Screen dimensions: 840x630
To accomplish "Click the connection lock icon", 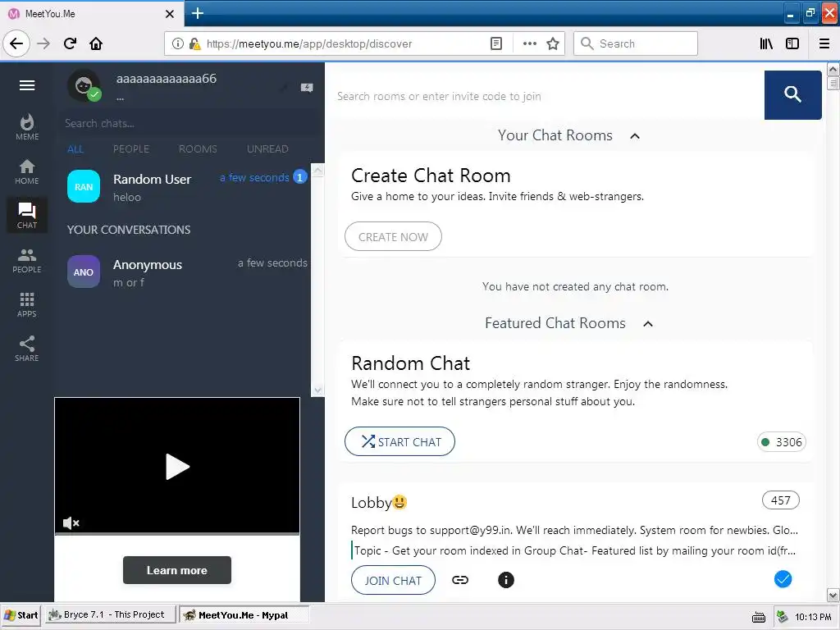I will pos(194,43).
